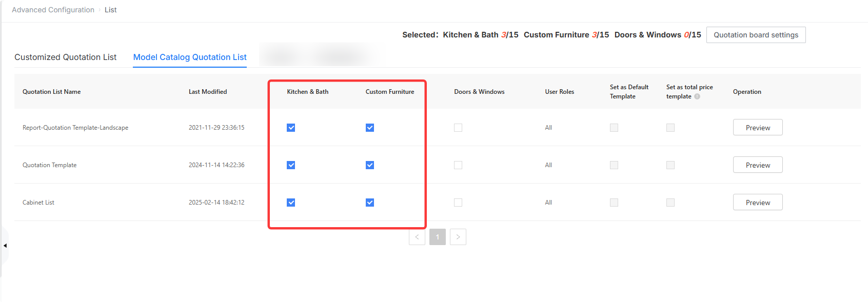Open Advanced Configuration breadcrumb
The image size is (868, 302).
click(53, 10)
